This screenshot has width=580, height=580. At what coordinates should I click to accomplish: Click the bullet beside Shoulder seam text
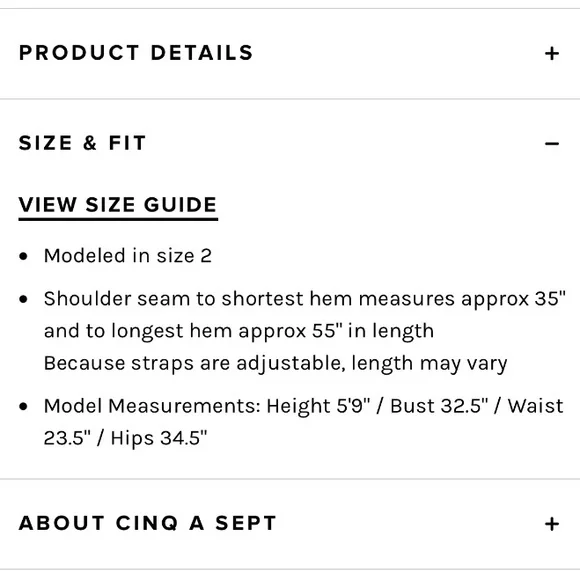click(23, 299)
